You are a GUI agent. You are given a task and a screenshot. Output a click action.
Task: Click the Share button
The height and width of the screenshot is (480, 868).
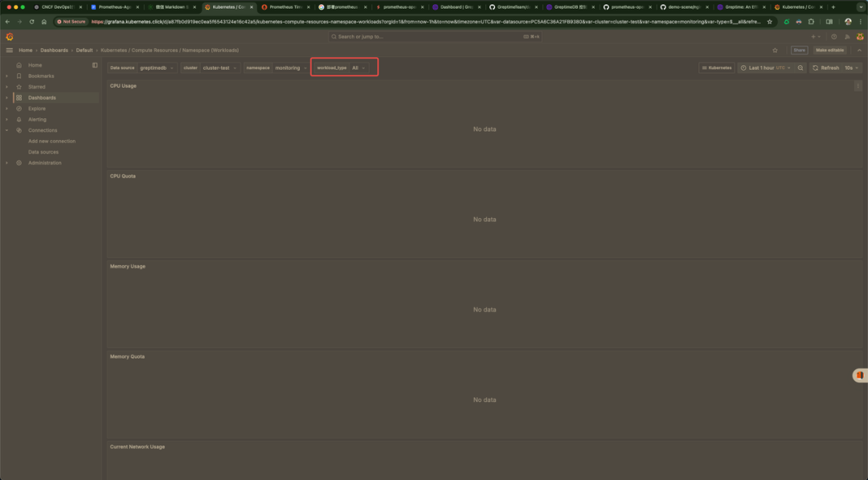(x=800, y=50)
